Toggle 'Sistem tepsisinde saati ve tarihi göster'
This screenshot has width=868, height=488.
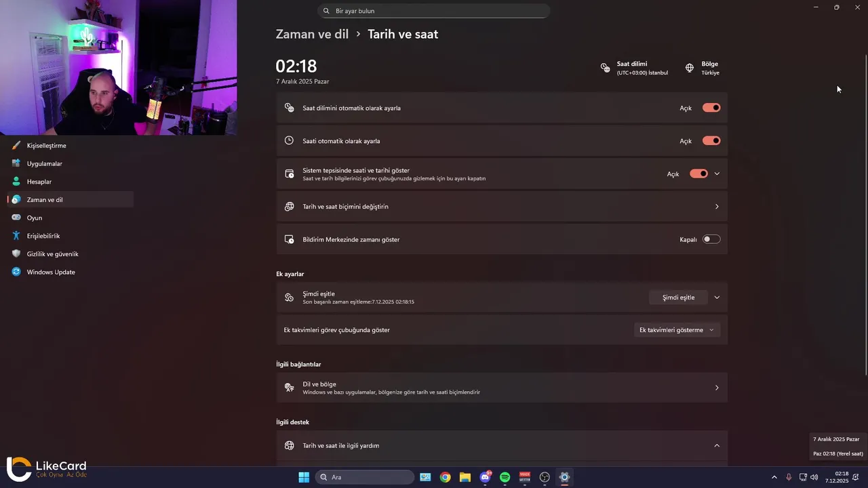click(698, 174)
